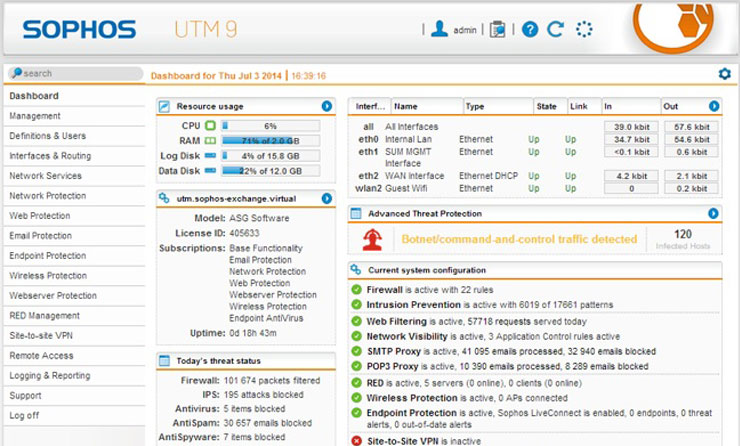Image resolution: width=740 pixels, height=446 pixels.
Task: Click the Advanced Threat Protection panel icon
Action: 356,213
